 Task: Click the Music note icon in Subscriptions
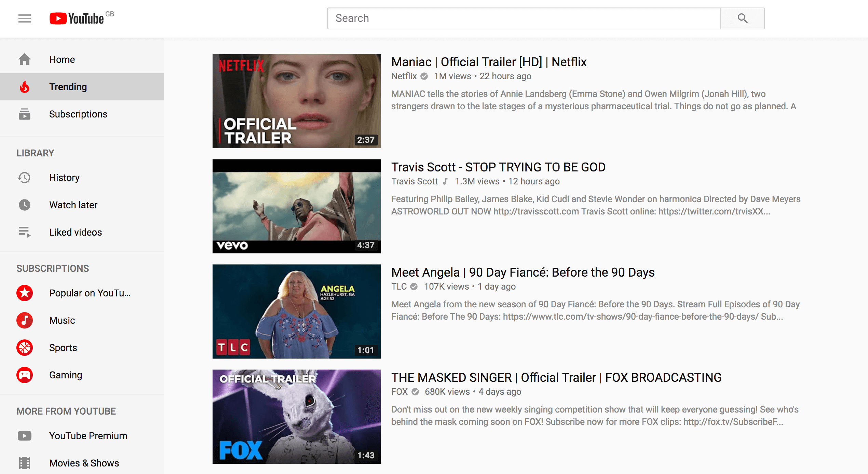[x=25, y=320]
